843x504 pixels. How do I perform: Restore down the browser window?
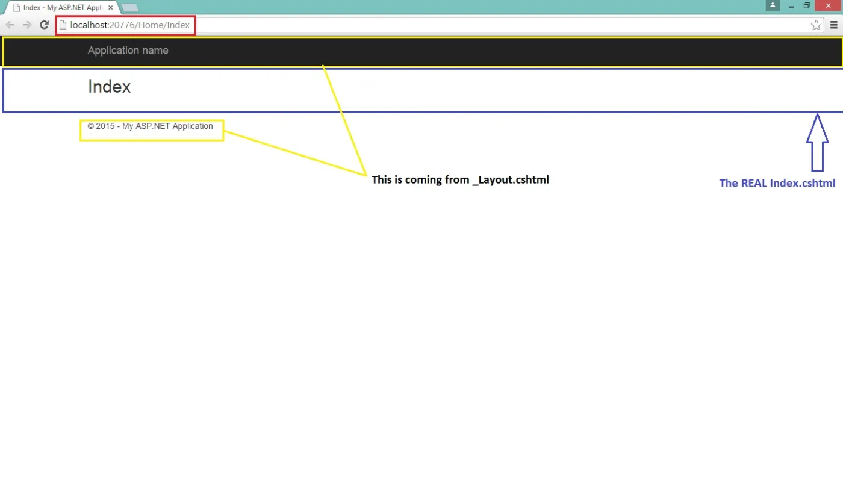(x=806, y=5)
